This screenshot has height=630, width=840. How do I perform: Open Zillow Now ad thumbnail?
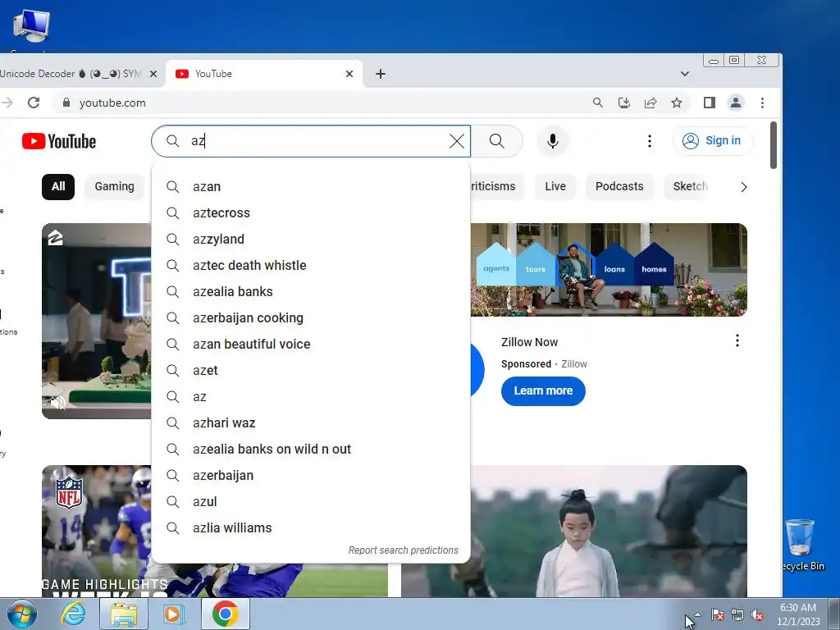[x=609, y=270]
